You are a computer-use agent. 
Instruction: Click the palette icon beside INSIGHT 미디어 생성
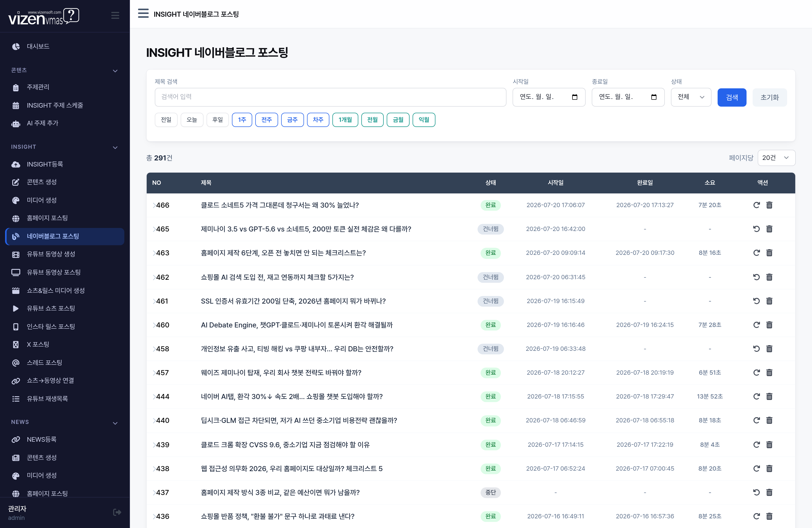16,200
